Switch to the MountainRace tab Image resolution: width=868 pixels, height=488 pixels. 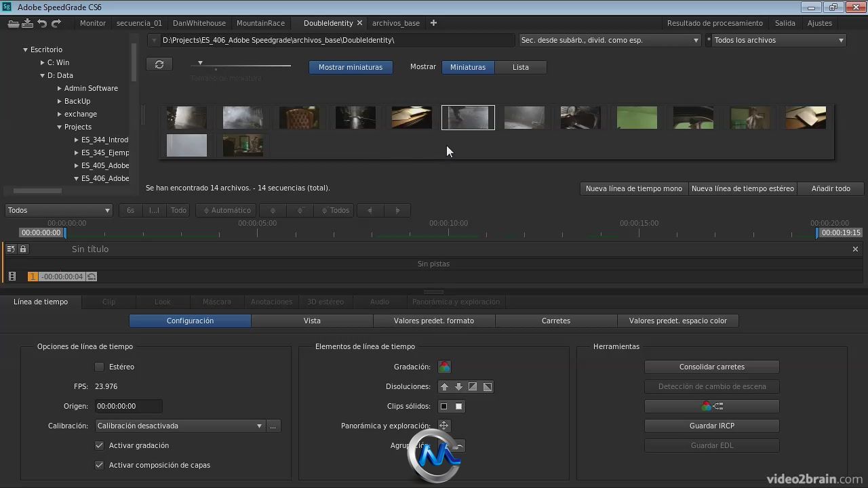[260, 23]
